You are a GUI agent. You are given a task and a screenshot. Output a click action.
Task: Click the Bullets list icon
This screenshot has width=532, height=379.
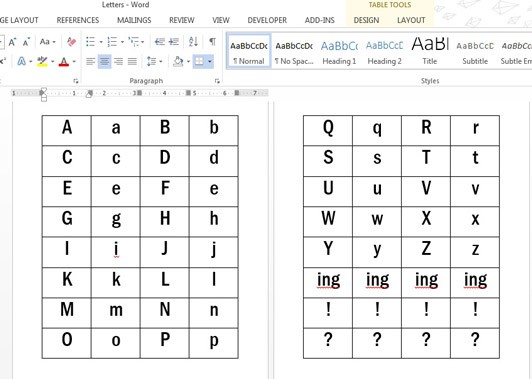click(x=90, y=42)
